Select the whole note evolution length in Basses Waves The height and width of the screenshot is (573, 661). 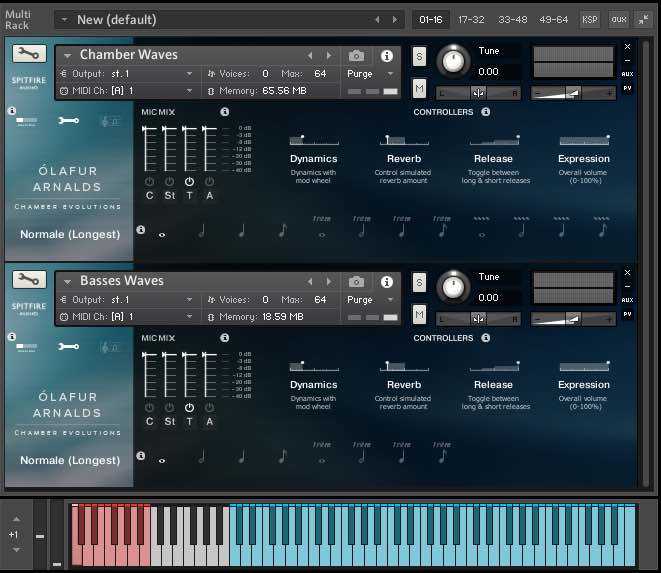point(162,461)
